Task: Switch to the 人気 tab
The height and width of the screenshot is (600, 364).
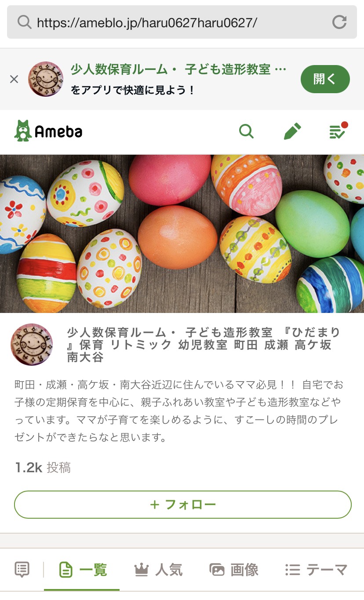Action: coord(158,570)
